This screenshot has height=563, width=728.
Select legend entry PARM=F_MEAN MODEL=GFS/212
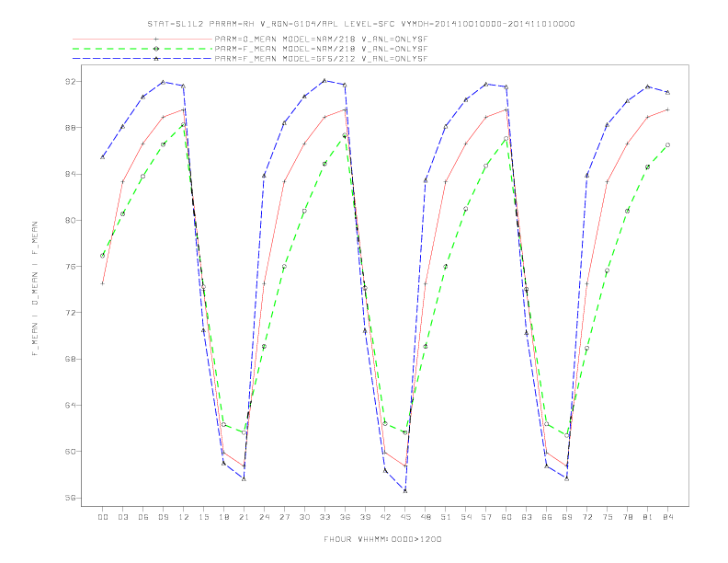point(321,59)
